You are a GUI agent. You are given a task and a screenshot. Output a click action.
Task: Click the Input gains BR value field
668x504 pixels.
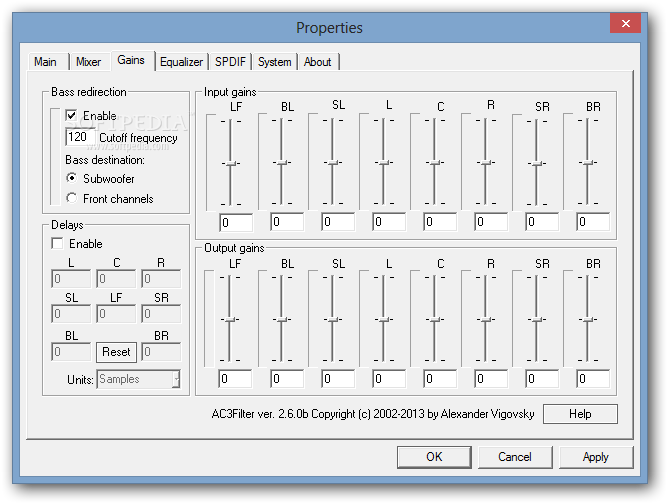point(593,222)
